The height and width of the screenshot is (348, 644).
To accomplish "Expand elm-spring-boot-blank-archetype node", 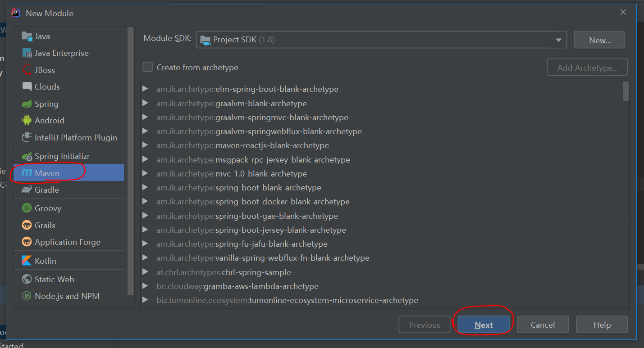I will 145,89.
